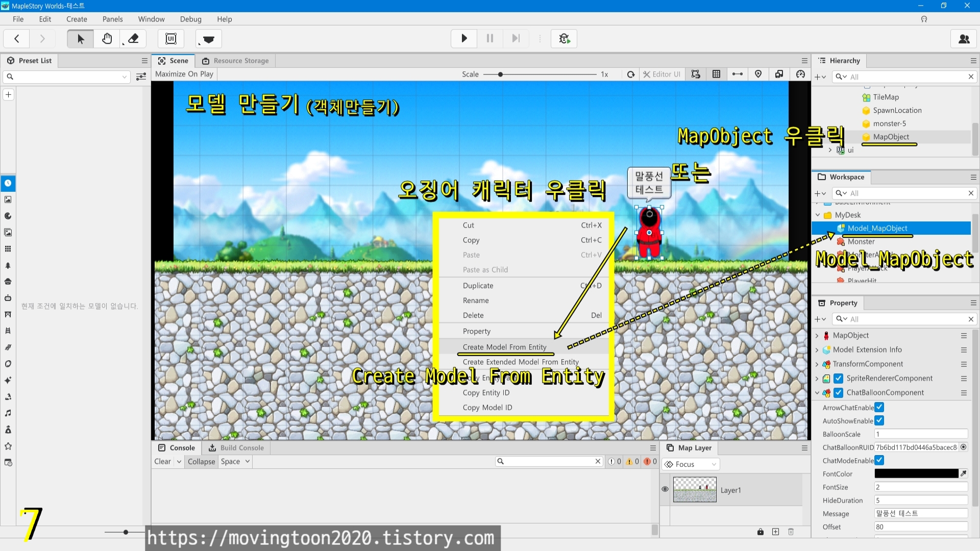Viewport: 980px width, 551px height.
Task: Open the Space dropdown in Console
Action: point(235,462)
